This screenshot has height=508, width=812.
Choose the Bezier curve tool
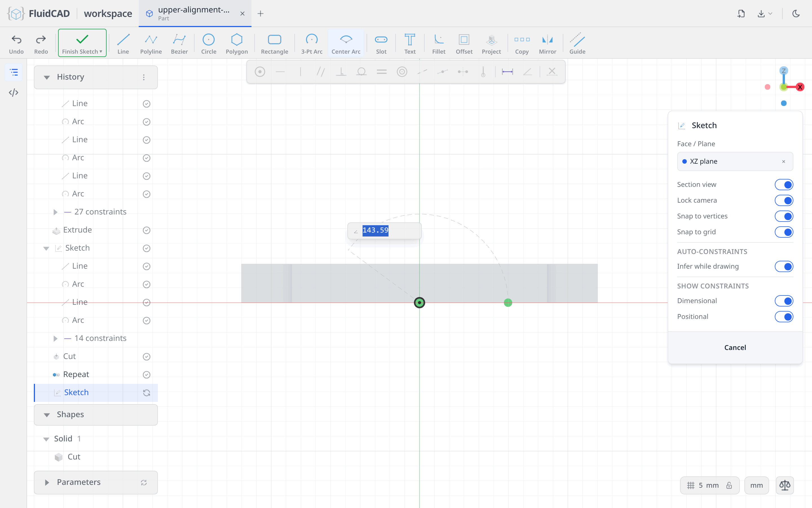pyautogui.click(x=179, y=43)
